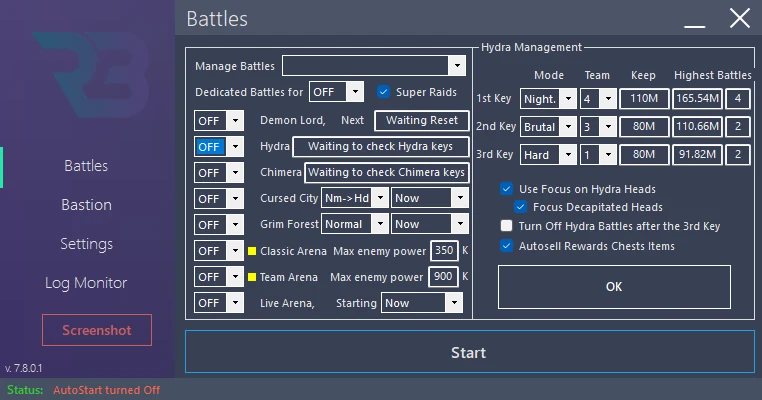Edit 1st Key Keep value 110M
This screenshot has width=762, height=400.
(644, 99)
